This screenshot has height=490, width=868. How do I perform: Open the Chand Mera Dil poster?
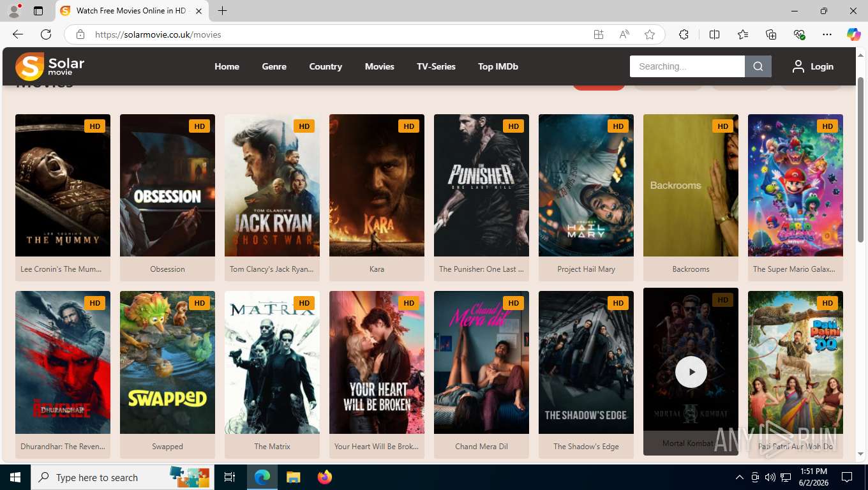tap(481, 362)
